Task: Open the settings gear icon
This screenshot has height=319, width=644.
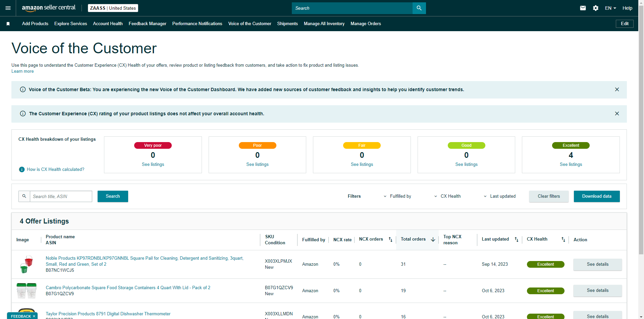Action: (x=596, y=8)
